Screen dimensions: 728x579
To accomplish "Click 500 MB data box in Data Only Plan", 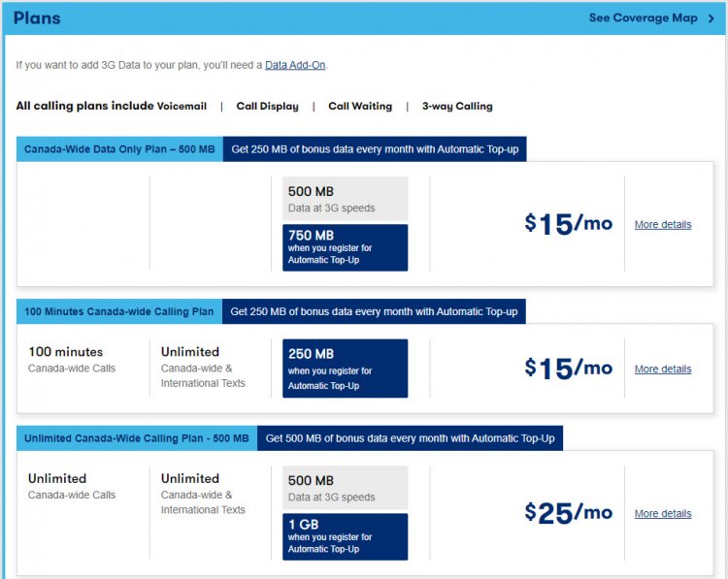I will [345, 198].
